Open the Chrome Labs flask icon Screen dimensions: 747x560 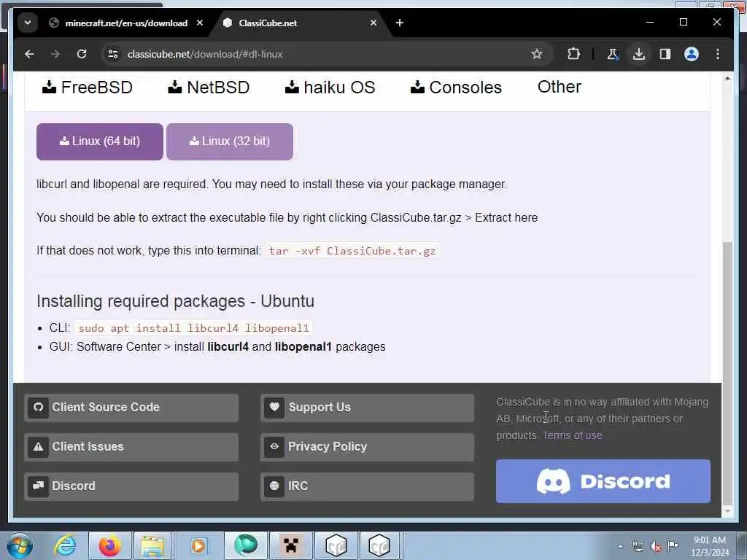613,54
